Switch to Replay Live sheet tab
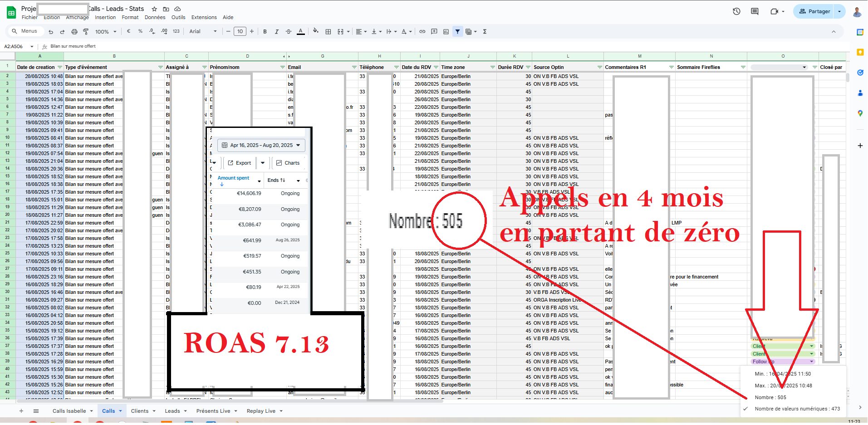Viewport: 868px width, 425px height. coord(265,411)
